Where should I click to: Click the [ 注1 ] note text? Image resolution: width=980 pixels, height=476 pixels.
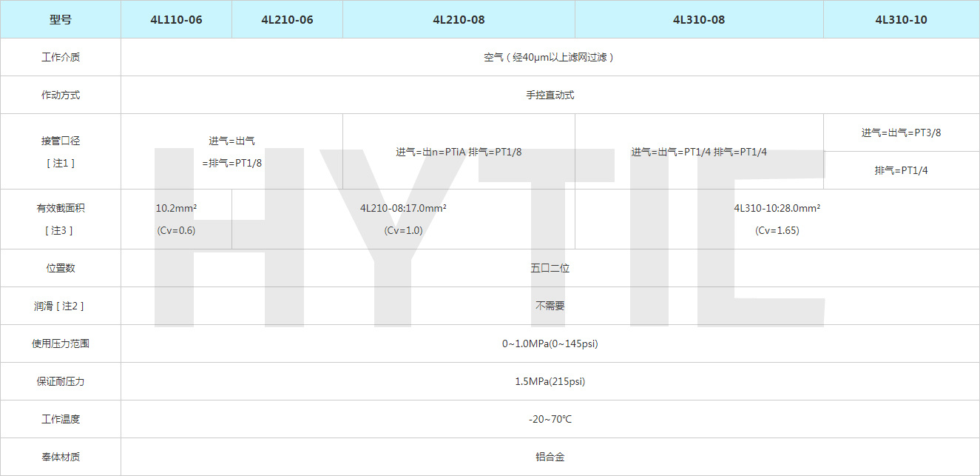coord(61,163)
